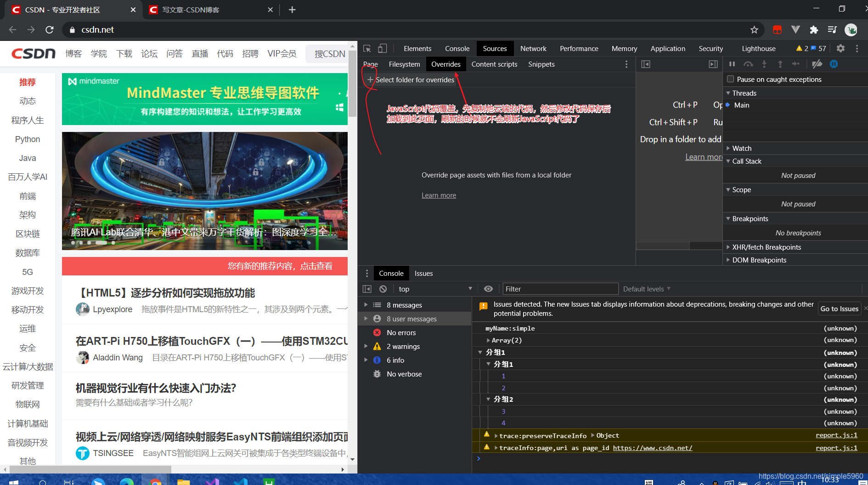
Task: Toggle device toolbar icon in DevTools
Action: click(382, 48)
